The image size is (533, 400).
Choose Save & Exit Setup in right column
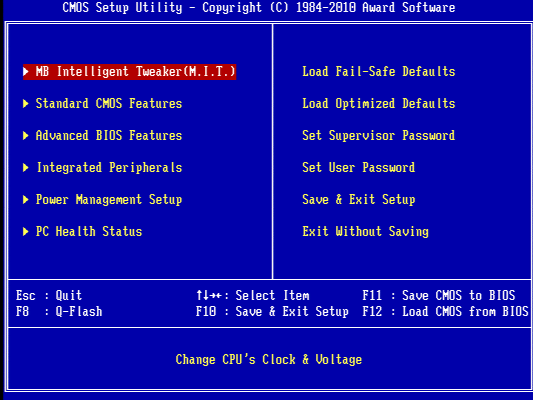(x=359, y=199)
